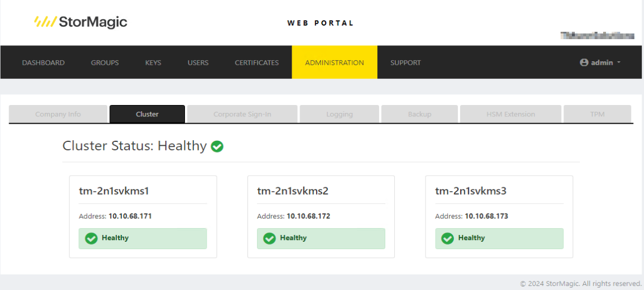Open the Keys section
This screenshot has height=290, width=644.
pos(153,63)
